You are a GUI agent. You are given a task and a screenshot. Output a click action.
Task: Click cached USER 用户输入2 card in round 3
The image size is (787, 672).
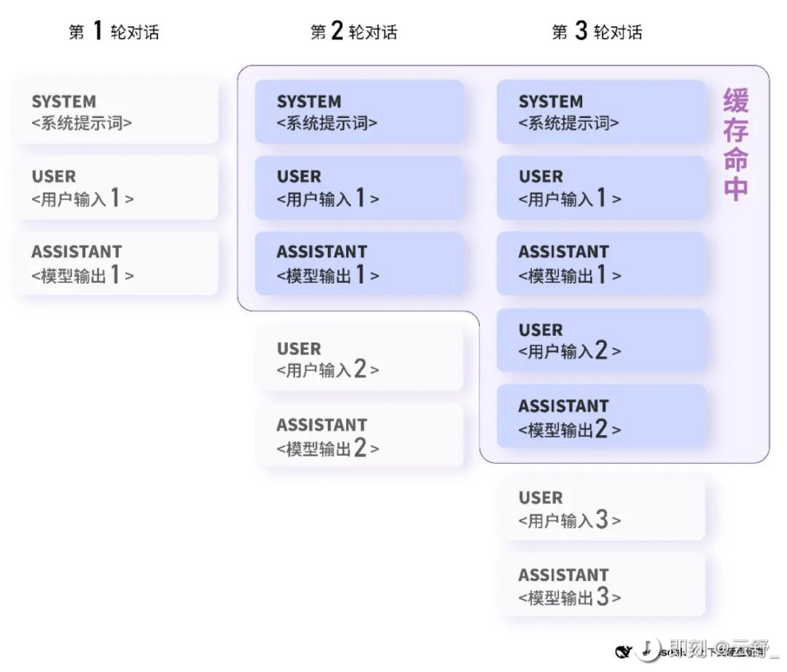click(601, 340)
